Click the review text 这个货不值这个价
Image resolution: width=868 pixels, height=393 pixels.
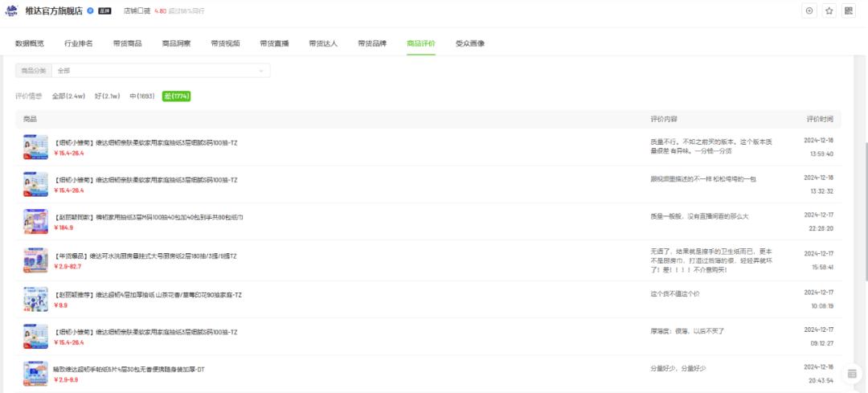(x=675, y=294)
